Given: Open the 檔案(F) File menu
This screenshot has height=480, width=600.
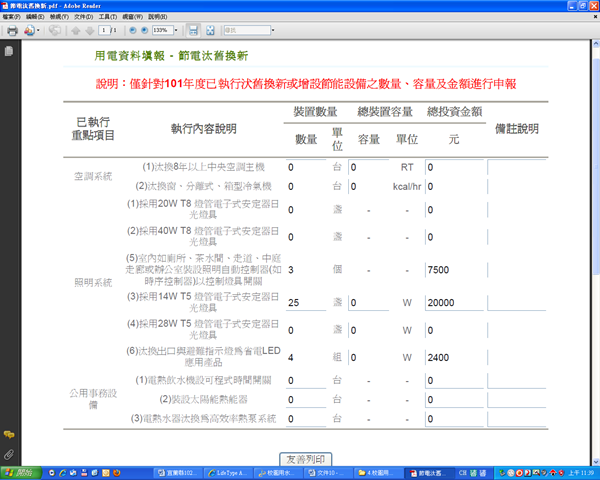Looking at the screenshot, I should [11, 17].
